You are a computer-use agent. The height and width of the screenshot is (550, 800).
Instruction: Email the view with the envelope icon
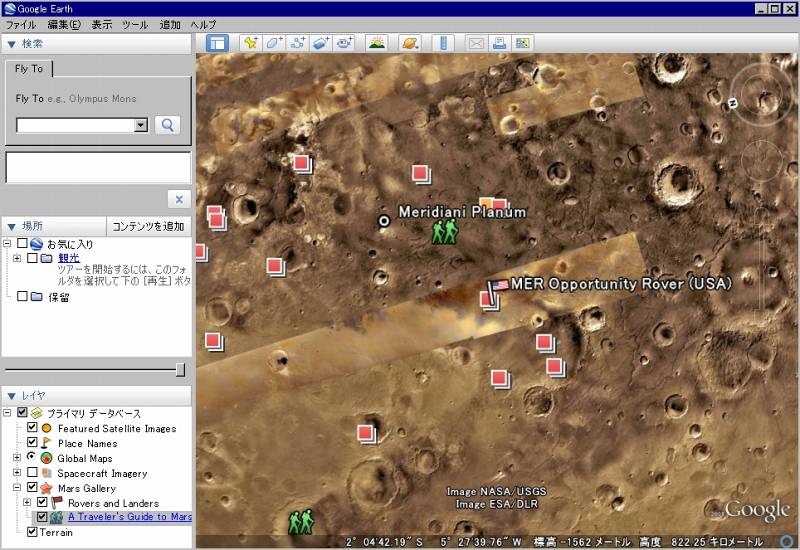[x=476, y=43]
